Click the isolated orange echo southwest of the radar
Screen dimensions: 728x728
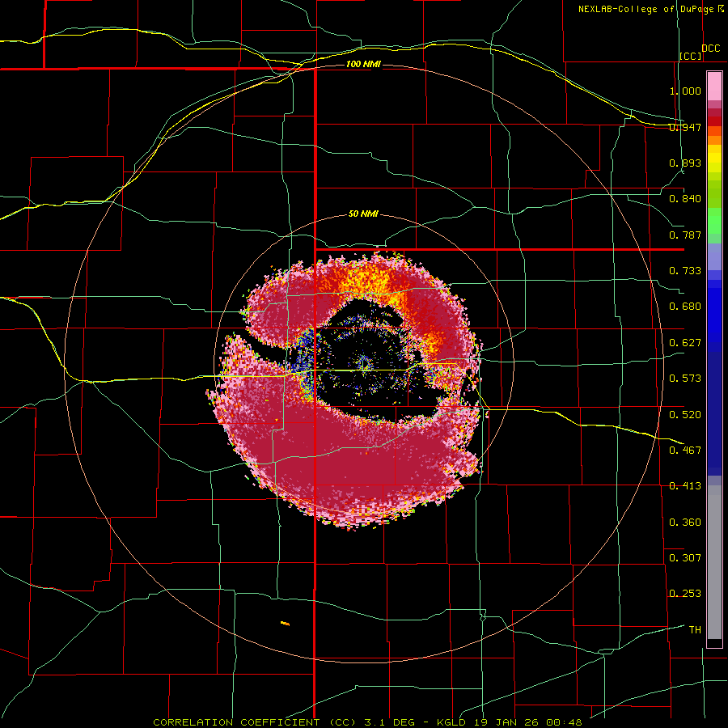(285, 623)
